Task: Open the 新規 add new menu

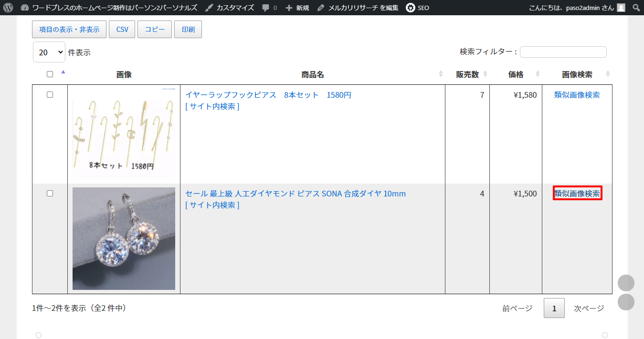Action: [x=297, y=8]
